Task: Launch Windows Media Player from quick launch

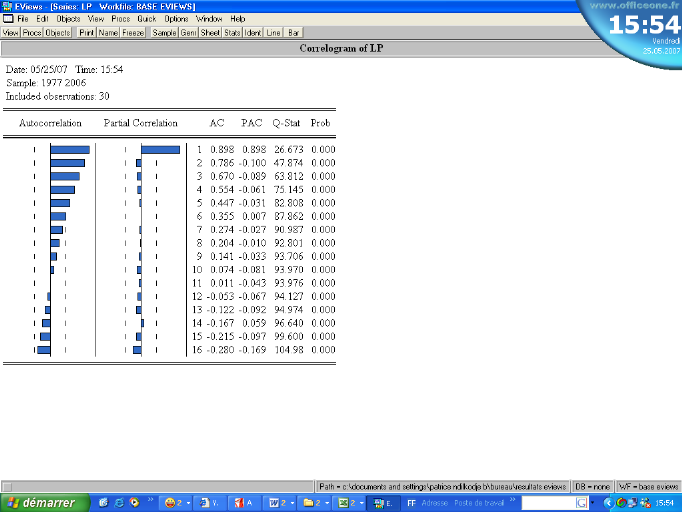Action: click(x=135, y=503)
